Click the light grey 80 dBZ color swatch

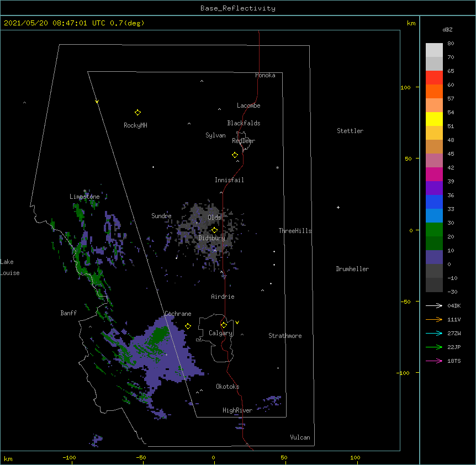pyautogui.click(x=434, y=50)
